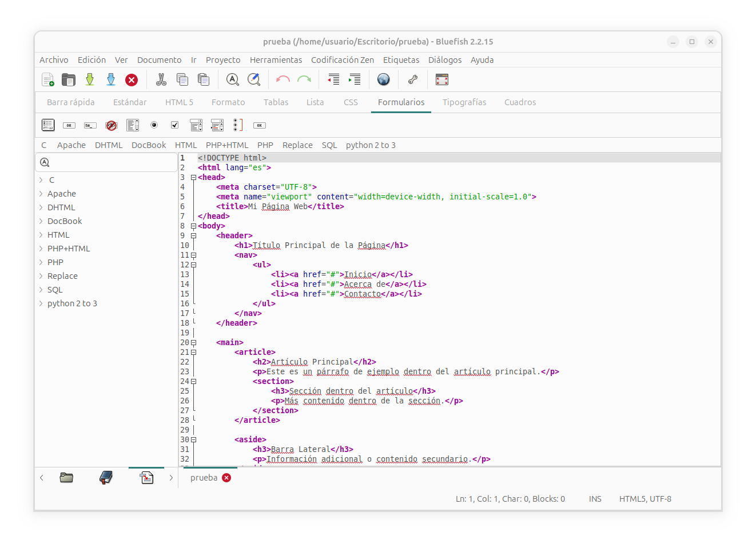This screenshot has height=548, width=756.
Task: Open the Etiquetas menu
Action: tap(401, 60)
